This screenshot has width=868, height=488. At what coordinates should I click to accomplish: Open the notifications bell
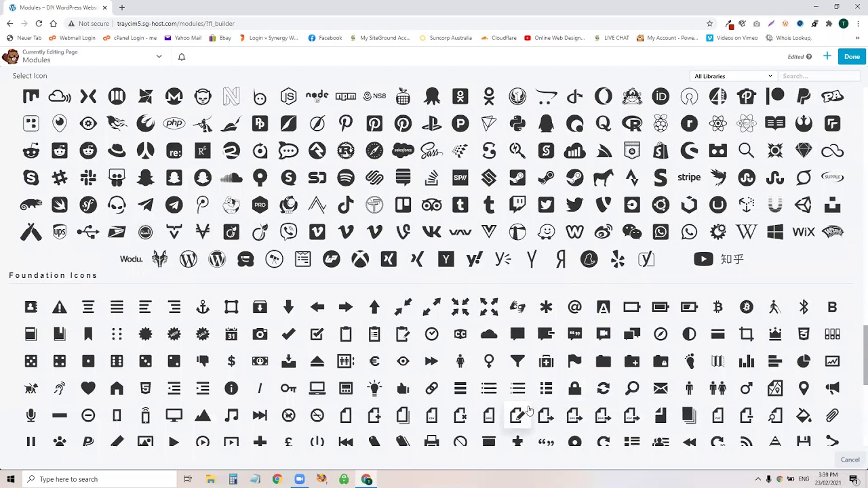coord(182,56)
